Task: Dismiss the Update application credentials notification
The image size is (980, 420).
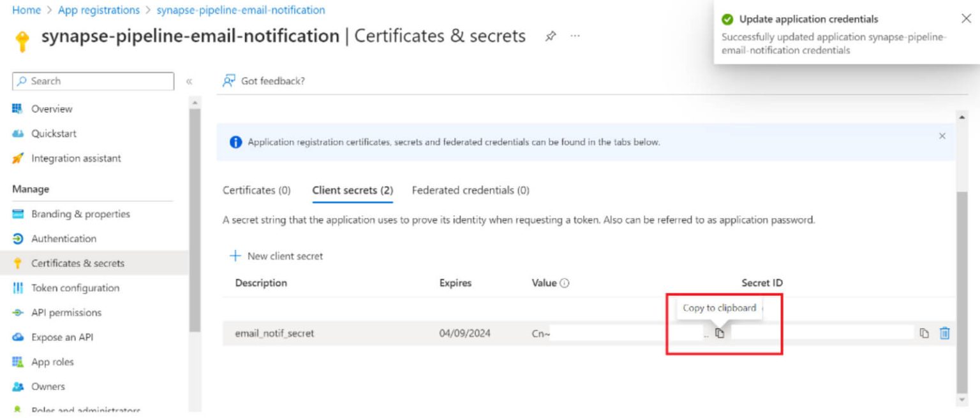Action: coord(966,17)
